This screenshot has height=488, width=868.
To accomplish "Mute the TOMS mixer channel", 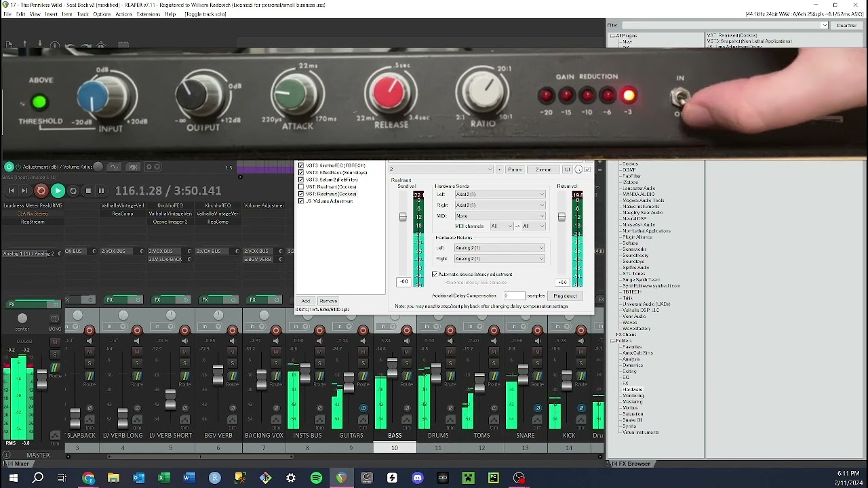I will pyautogui.click(x=494, y=351).
